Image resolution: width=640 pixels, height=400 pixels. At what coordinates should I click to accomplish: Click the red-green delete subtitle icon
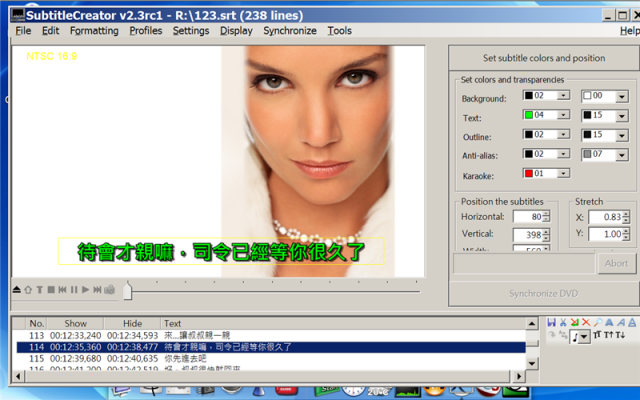(x=575, y=322)
